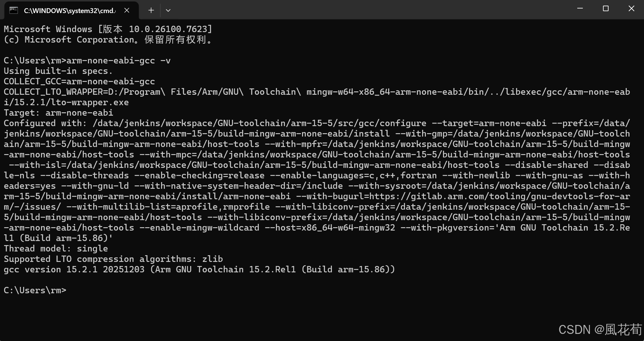The image size is (644, 341).
Task: Click the Target: arm-none-eabi line
Action: (59, 113)
